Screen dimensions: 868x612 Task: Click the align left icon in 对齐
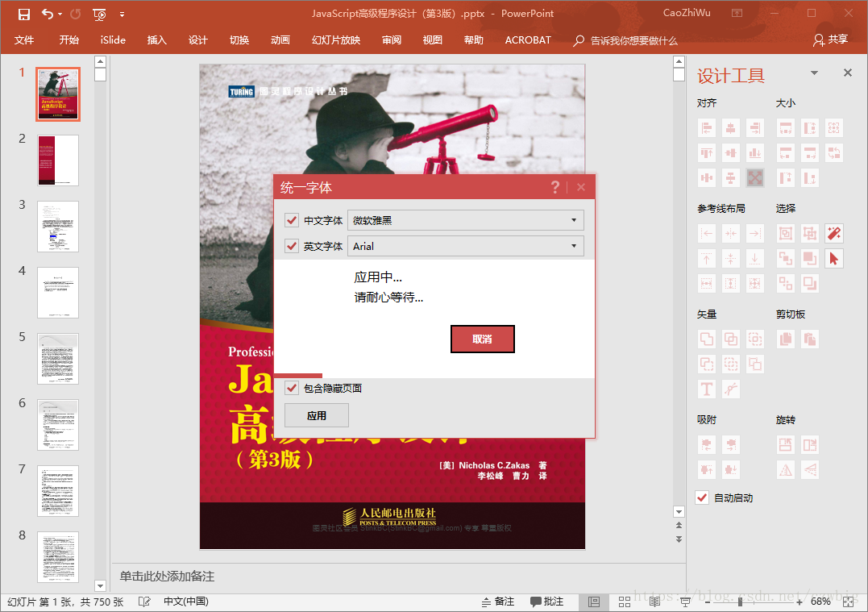(x=706, y=128)
